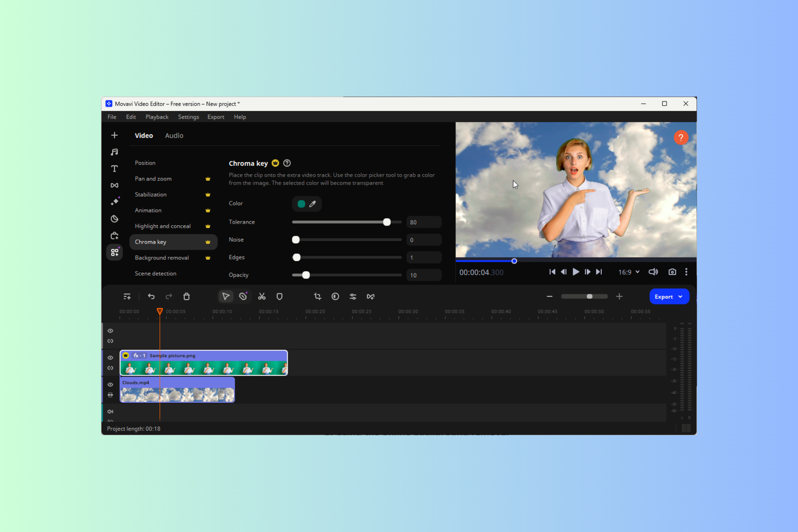798x532 pixels.
Task: Redo the last action
Action: [x=169, y=296]
